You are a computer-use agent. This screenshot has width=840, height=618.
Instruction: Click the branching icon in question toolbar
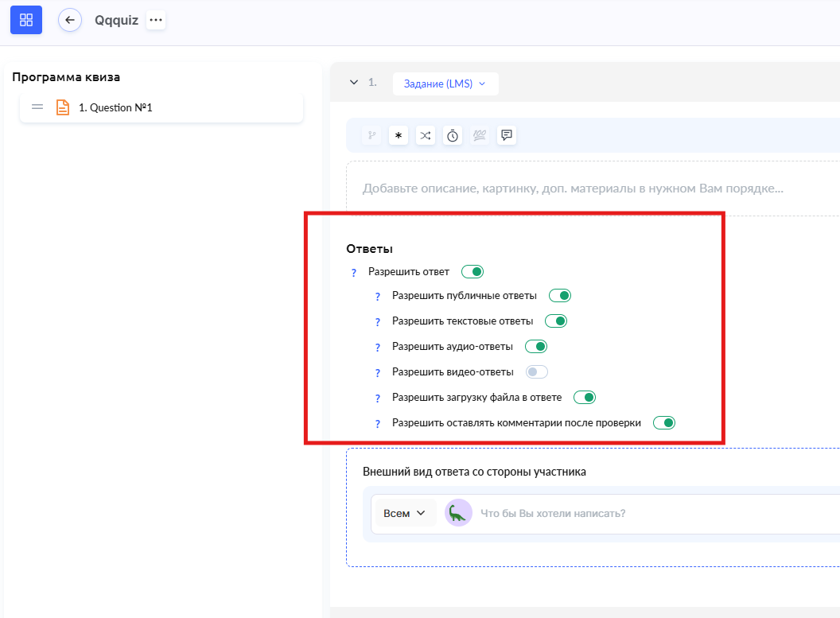tap(371, 135)
